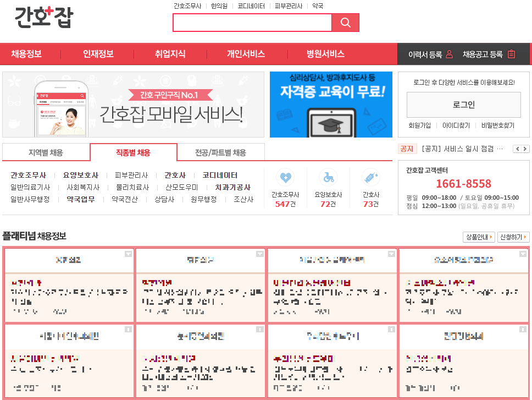The image size is (532, 400).
Task: Show next notice with right arrow
Action: point(525,149)
